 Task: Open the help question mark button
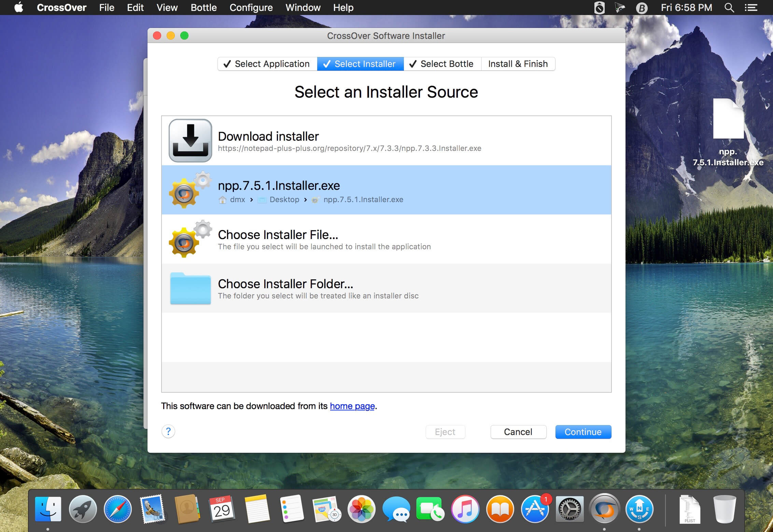coord(168,432)
